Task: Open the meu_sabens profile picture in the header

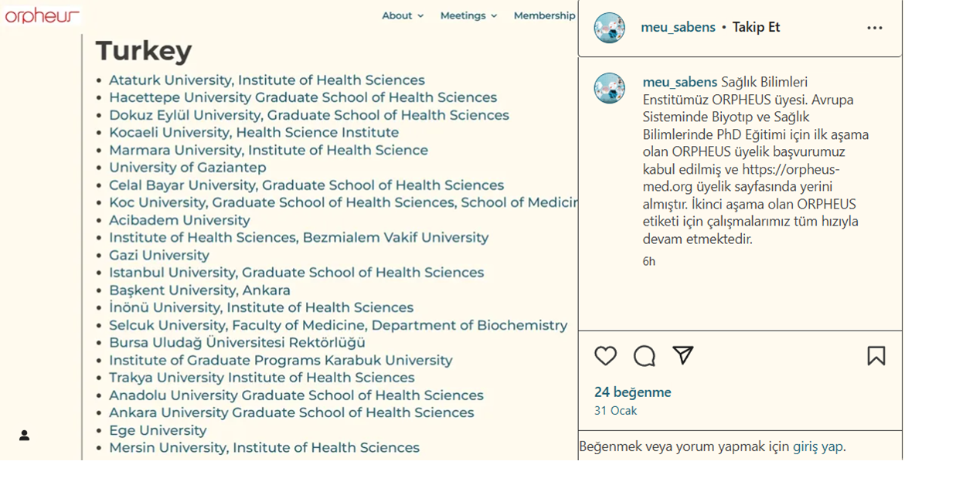Action: pyautogui.click(x=609, y=28)
